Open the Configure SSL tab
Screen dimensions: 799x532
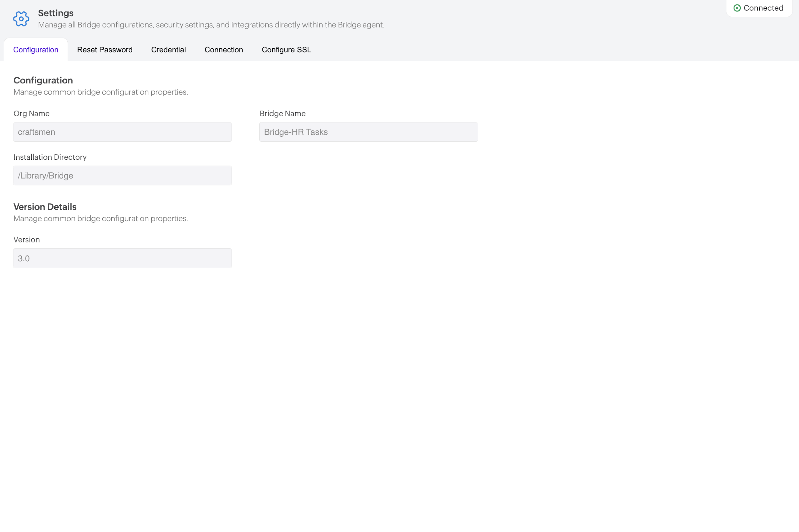[286, 50]
